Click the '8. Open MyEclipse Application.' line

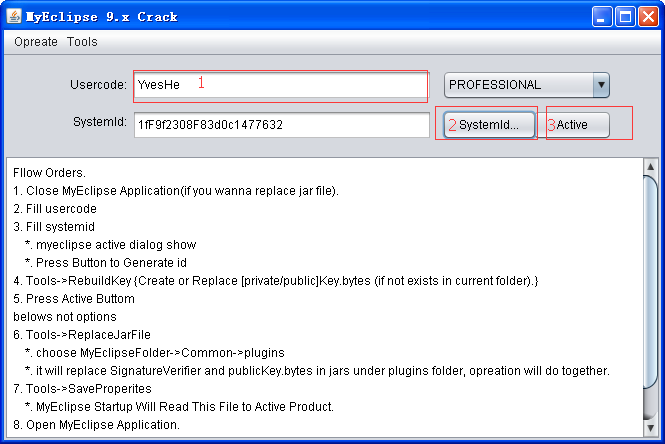click(x=96, y=424)
